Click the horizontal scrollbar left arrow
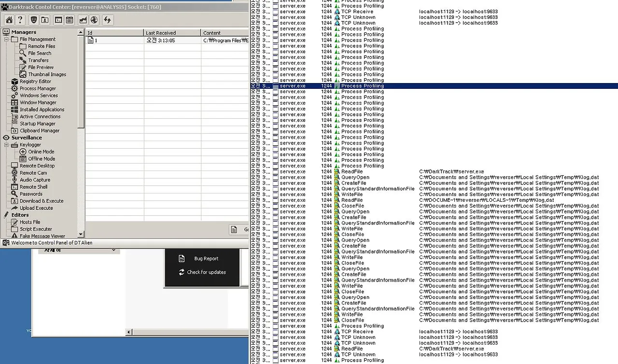 tap(129, 332)
